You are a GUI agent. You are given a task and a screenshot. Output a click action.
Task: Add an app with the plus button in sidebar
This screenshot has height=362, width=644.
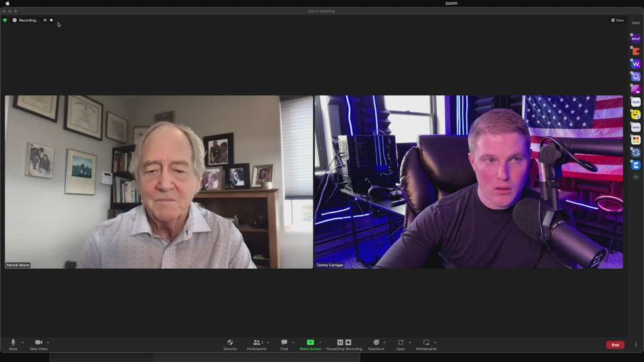coord(636,177)
